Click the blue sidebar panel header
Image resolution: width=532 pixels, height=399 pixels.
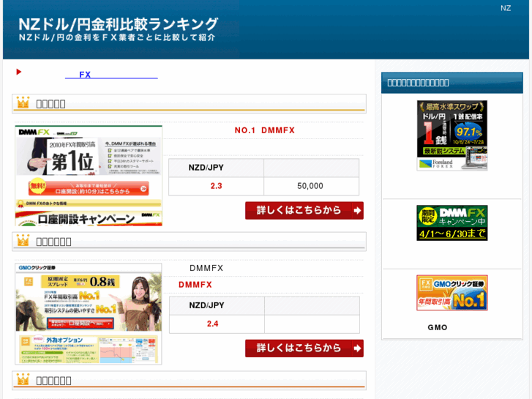point(452,83)
